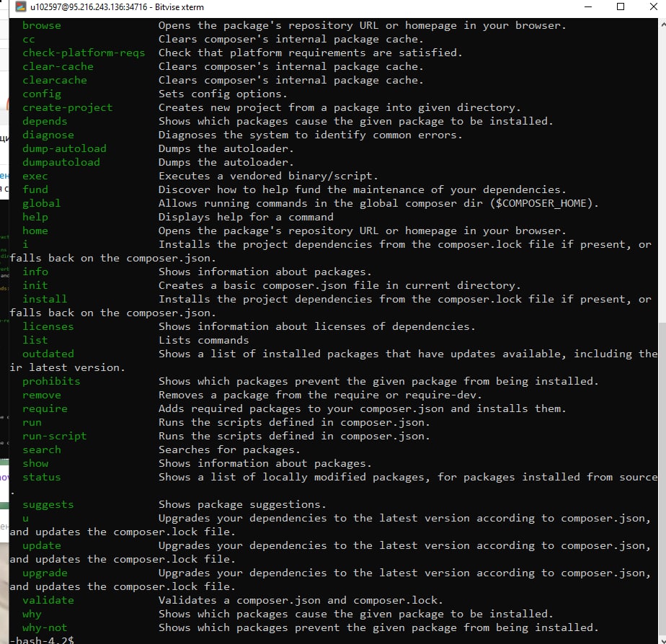Viewport: 666px width, 644px height.
Task: Close the Bitvise xterm window
Action: point(653,6)
